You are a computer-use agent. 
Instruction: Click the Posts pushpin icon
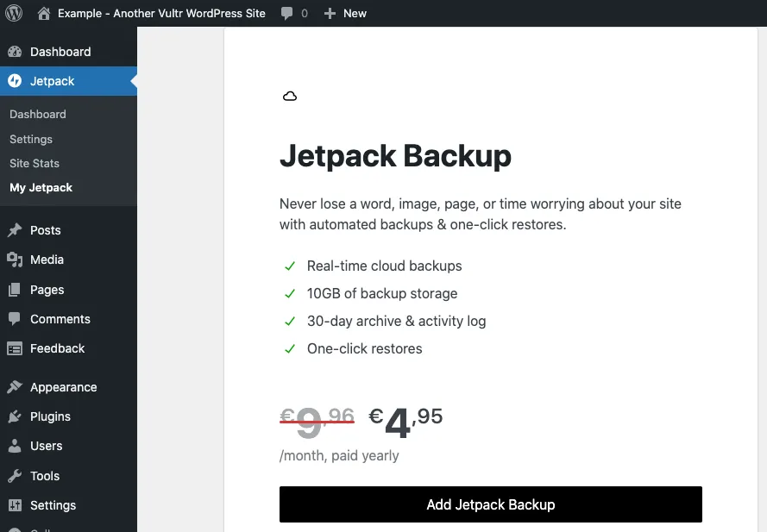pos(15,230)
